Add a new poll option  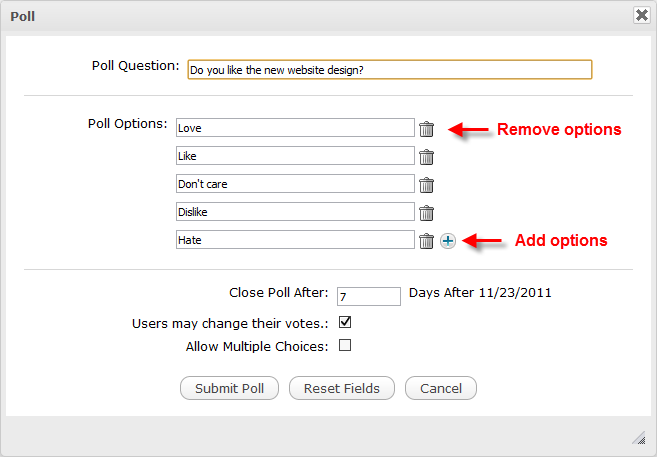pos(448,241)
